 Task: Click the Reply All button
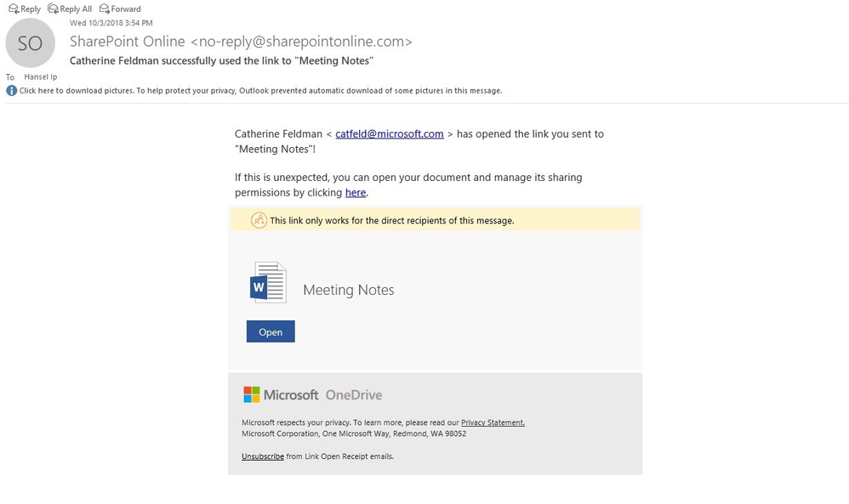[70, 8]
